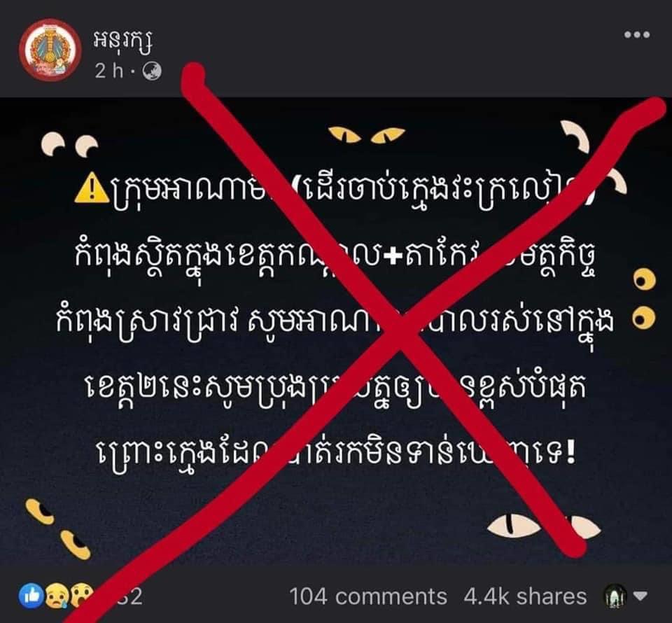Click the surprised wow reaction emoji
Screen dimensions: 672x623
pos(81,596)
